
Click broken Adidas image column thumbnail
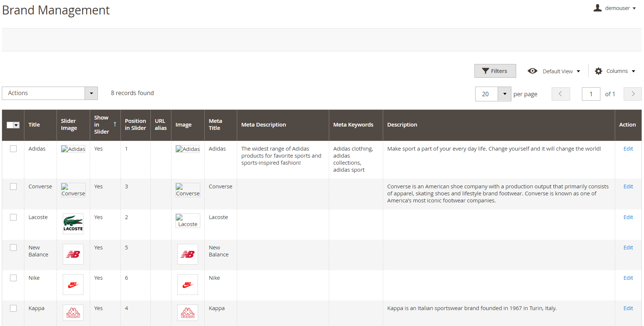click(188, 149)
